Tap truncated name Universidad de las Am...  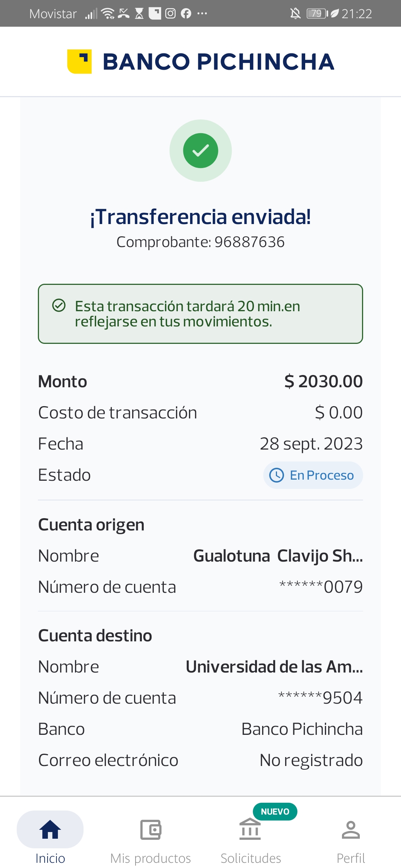(274, 667)
